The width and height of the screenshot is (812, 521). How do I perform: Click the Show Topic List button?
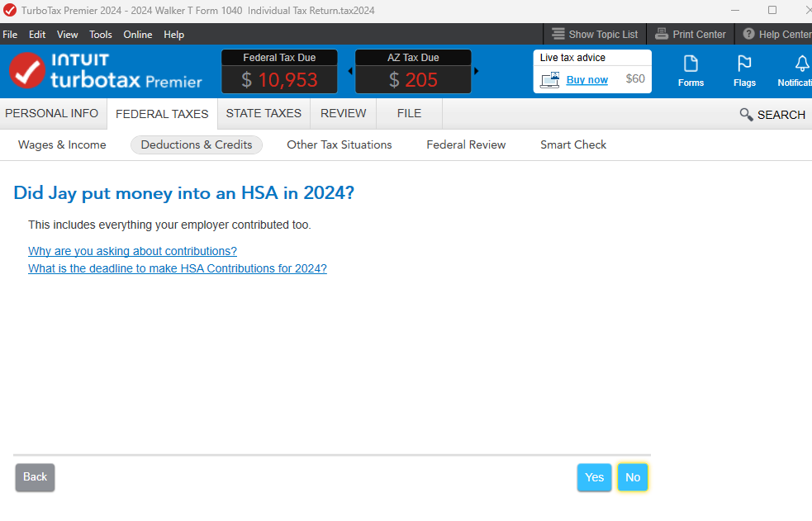(x=595, y=34)
